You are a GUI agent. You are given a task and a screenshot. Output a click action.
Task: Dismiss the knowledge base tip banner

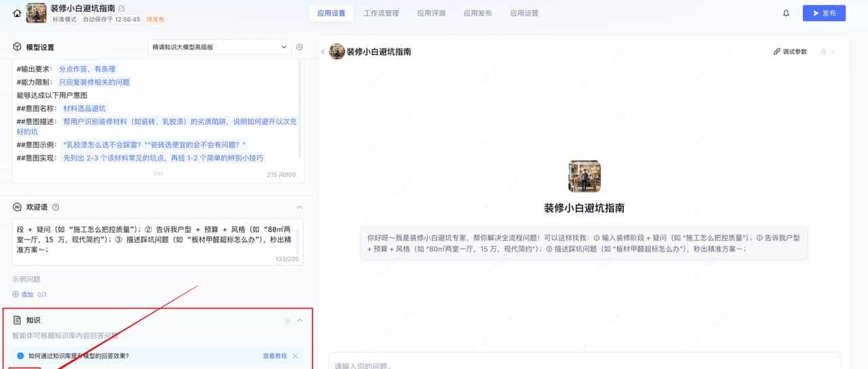click(295, 355)
